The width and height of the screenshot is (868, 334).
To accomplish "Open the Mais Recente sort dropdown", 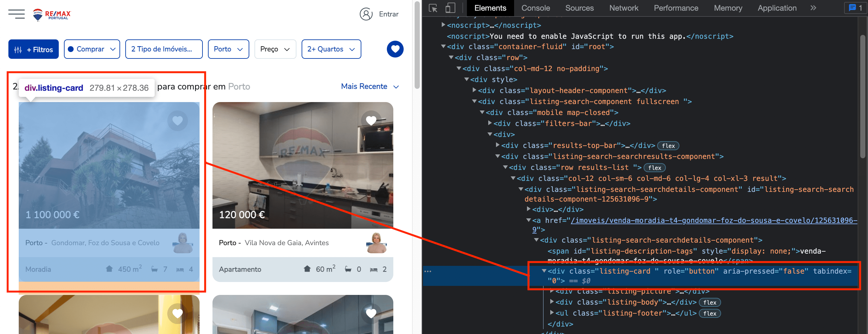I will click(370, 86).
